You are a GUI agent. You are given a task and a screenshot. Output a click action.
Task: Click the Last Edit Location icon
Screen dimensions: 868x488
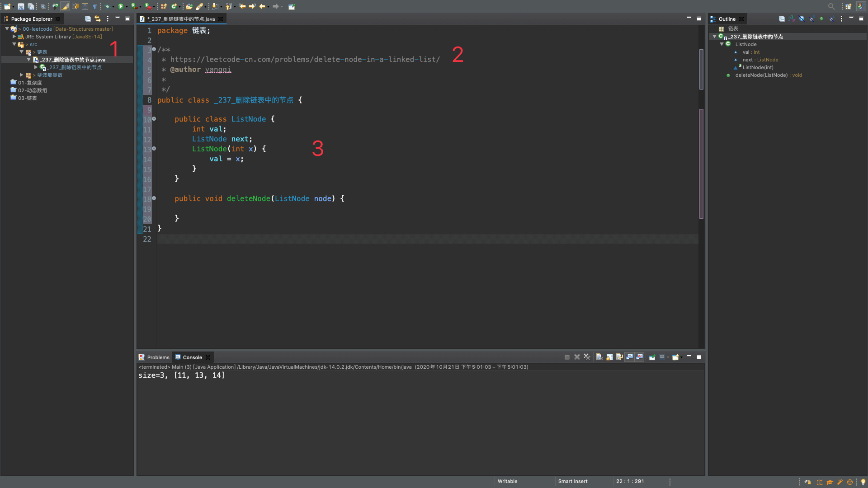[x=242, y=6]
